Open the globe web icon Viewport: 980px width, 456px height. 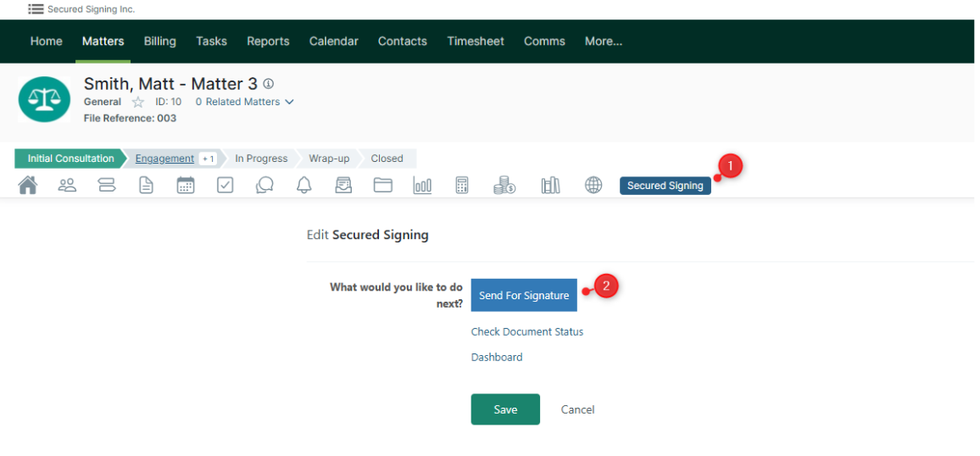pyautogui.click(x=593, y=186)
